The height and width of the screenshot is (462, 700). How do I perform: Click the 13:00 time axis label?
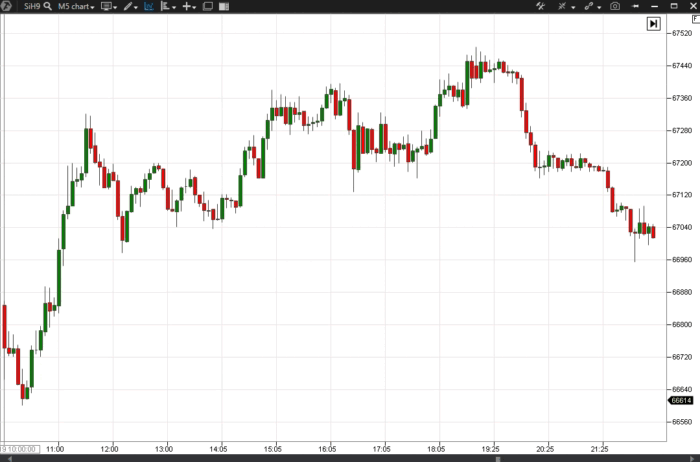164,449
